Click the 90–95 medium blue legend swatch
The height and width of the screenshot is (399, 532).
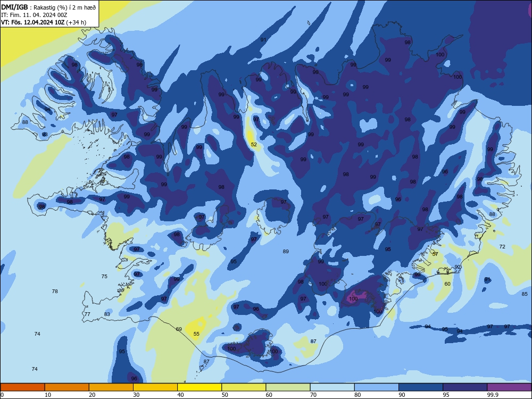click(x=421, y=387)
